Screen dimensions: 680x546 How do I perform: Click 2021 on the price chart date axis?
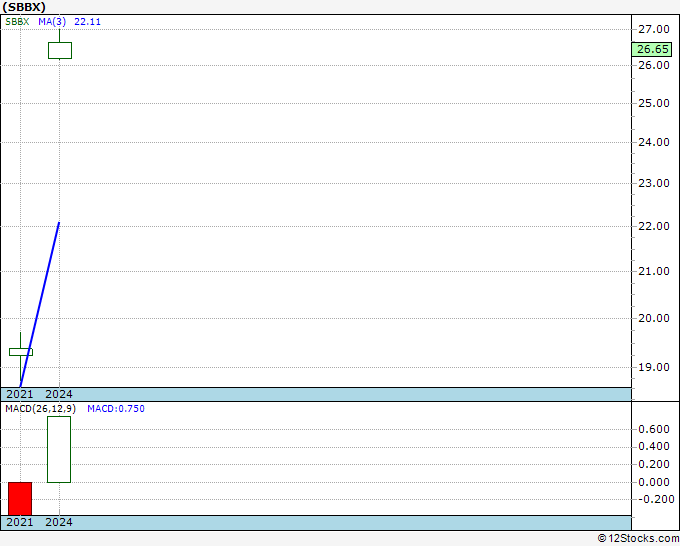(x=20, y=394)
